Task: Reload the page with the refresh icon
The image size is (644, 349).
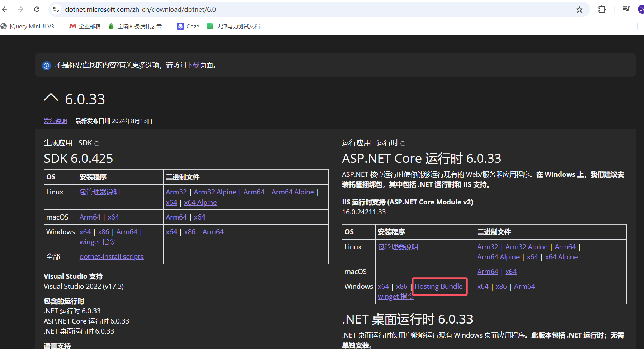Action: [x=37, y=9]
